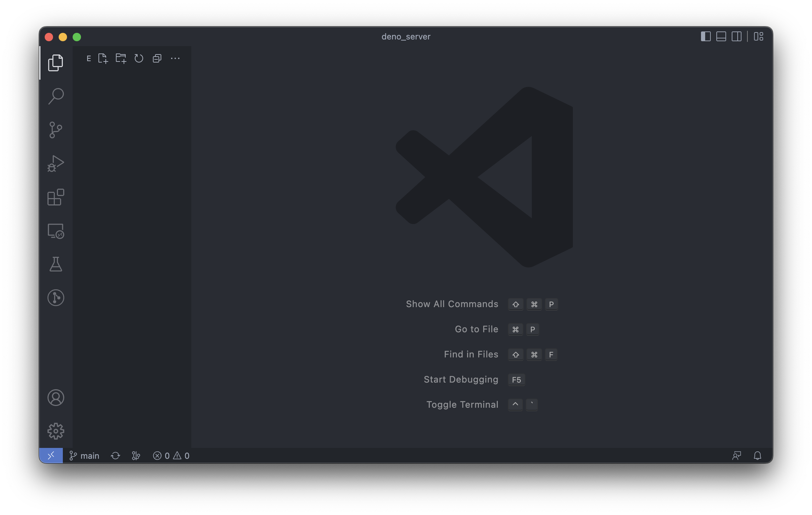This screenshot has width=812, height=515.
Task: Open the Testing flask view
Action: point(56,264)
